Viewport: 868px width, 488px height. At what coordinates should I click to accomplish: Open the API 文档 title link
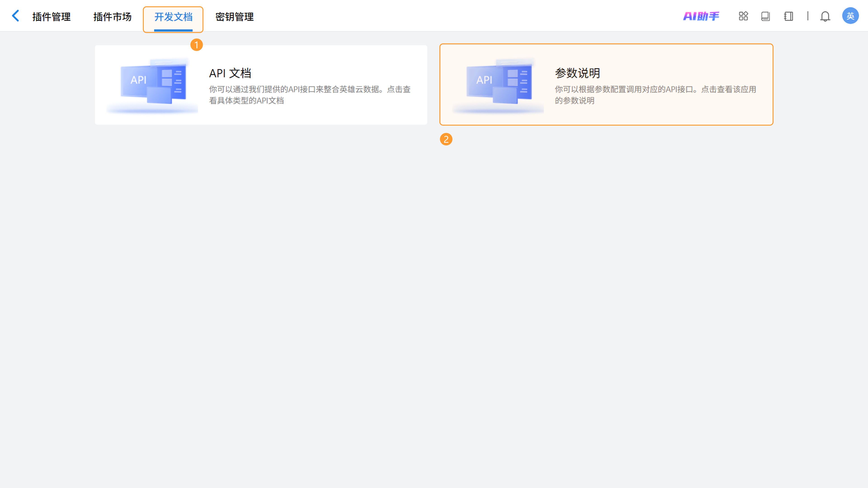coord(230,73)
